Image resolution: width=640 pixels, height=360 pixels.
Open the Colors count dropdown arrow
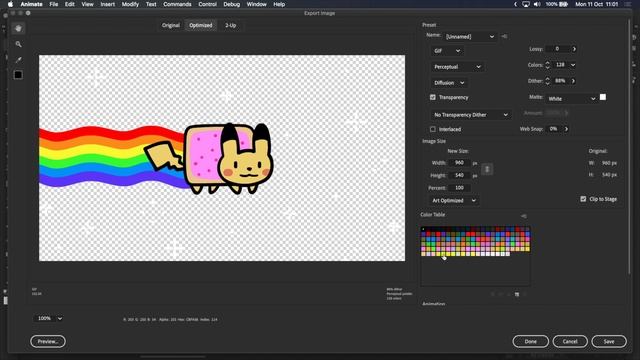(573, 65)
